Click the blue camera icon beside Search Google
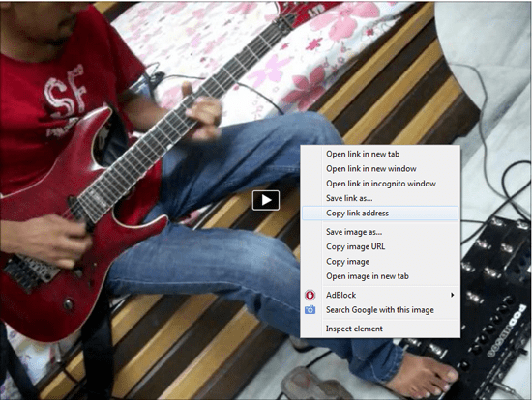532x400 pixels. point(310,310)
